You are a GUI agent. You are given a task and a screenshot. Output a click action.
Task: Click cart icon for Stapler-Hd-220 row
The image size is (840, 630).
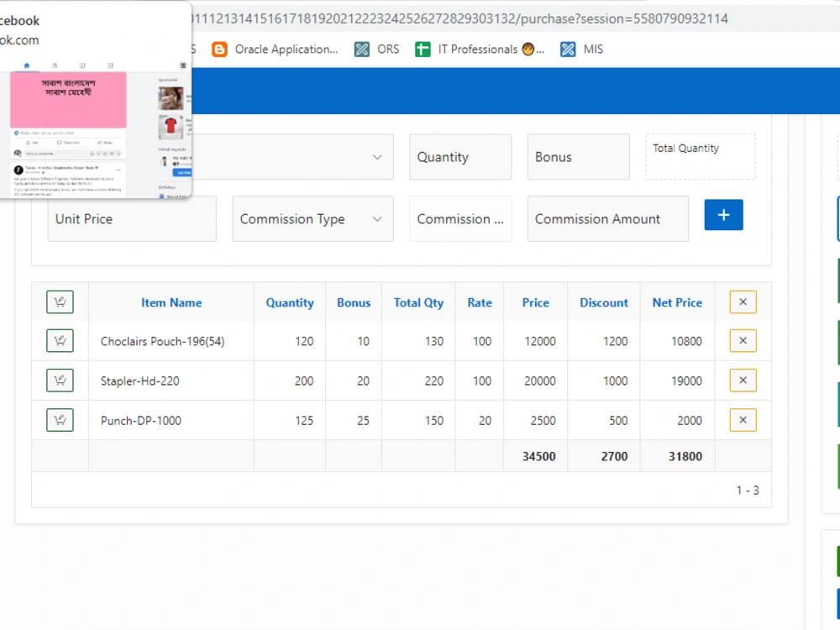(60, 381)
